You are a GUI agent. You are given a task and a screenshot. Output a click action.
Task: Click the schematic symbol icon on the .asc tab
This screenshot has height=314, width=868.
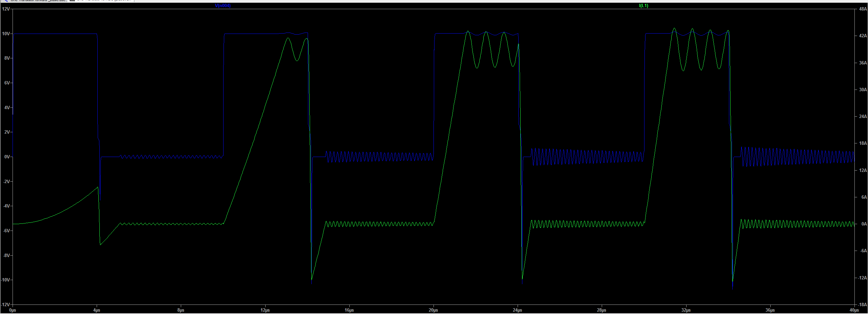click(6, 1)
